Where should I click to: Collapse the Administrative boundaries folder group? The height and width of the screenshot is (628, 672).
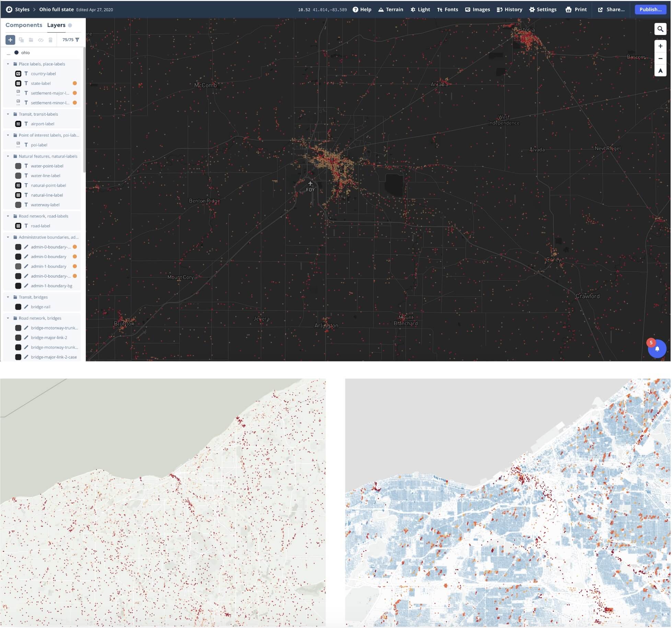click(8, 237)
